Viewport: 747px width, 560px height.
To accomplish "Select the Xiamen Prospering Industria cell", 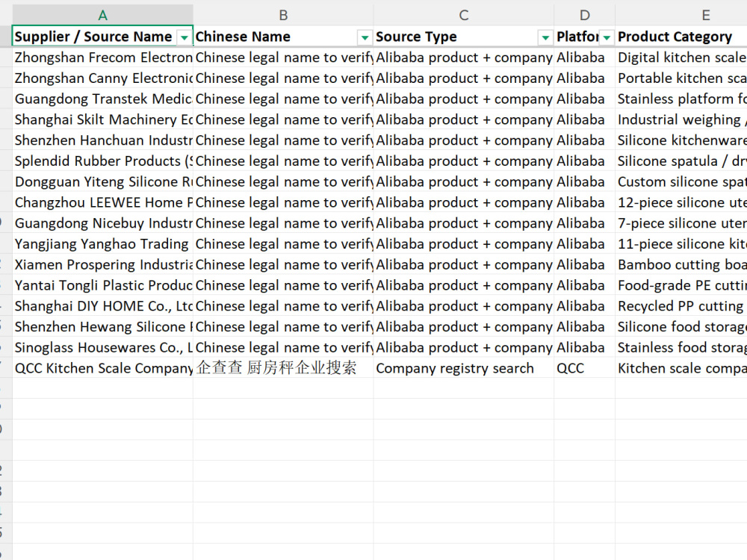I will click(103, 265).
